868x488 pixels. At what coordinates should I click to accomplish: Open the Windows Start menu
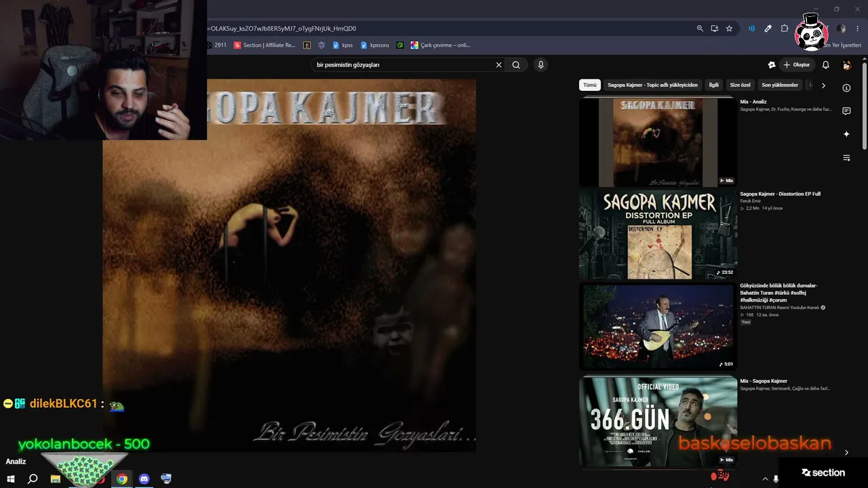click(x=11, y=479)
